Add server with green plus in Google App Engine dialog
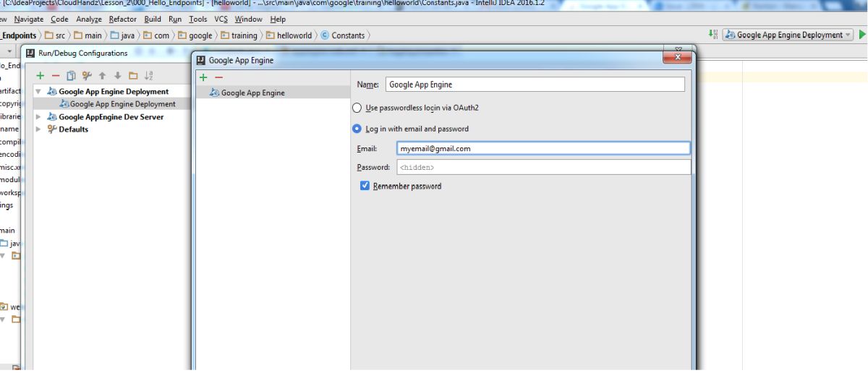Image resolution: width=868 pixels, height=373 pixels. [x=203, y=77]
